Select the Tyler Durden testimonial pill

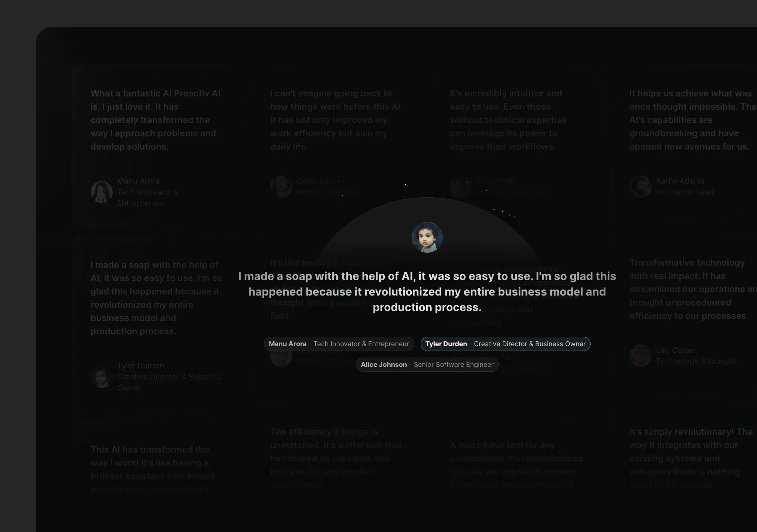pyautogui.click(x=505, y=344)
